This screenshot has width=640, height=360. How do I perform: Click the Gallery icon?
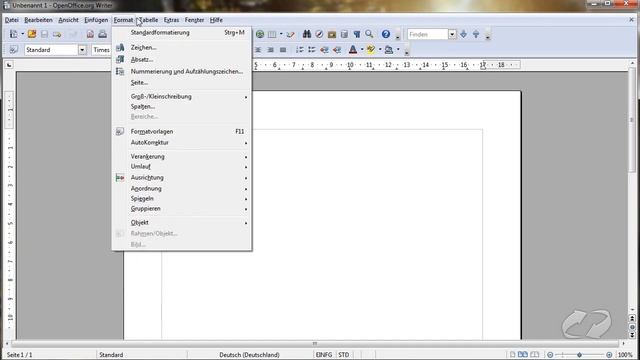point(332,34)
